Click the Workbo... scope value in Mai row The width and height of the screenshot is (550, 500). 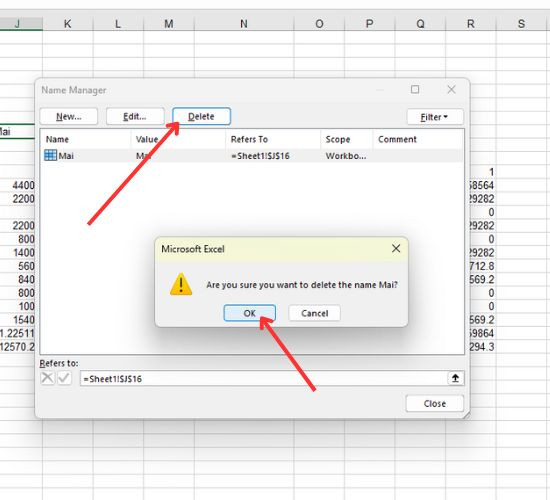pos(346,156)
